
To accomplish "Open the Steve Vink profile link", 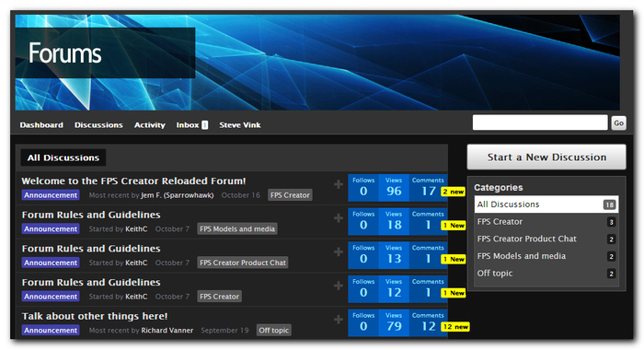I will point(240,125).
